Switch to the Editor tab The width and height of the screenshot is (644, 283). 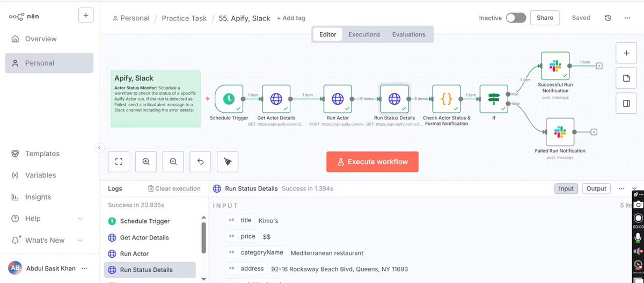(328, 34)
